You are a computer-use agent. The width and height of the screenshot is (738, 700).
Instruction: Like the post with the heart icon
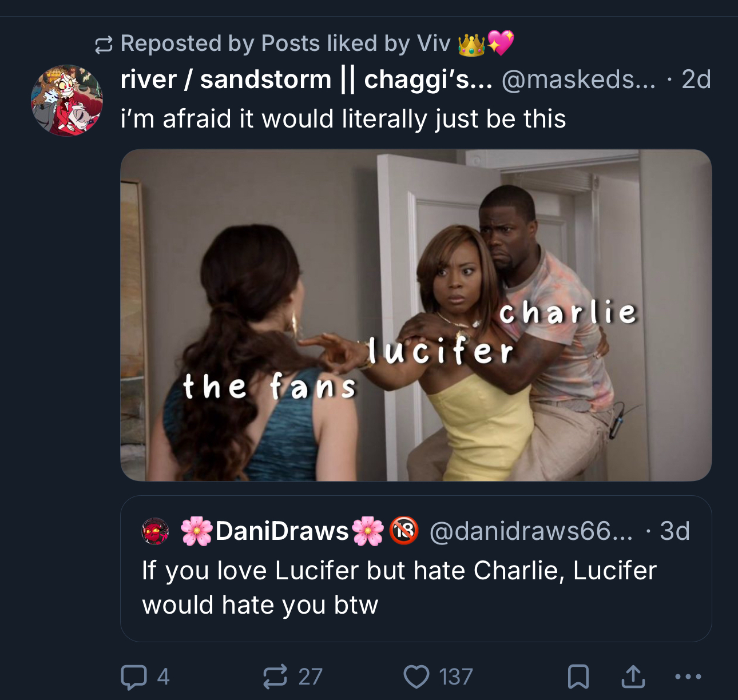click(x=416, y=677)
